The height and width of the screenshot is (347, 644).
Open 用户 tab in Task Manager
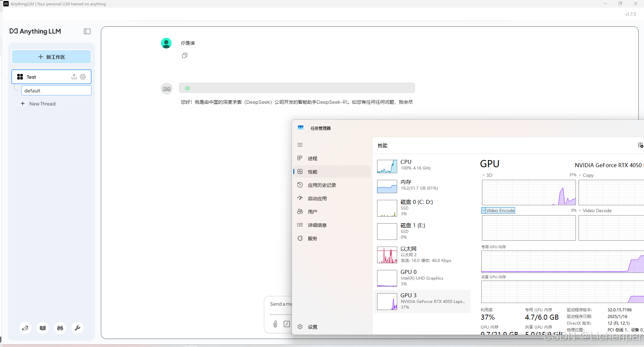click(x=332, y=212)
